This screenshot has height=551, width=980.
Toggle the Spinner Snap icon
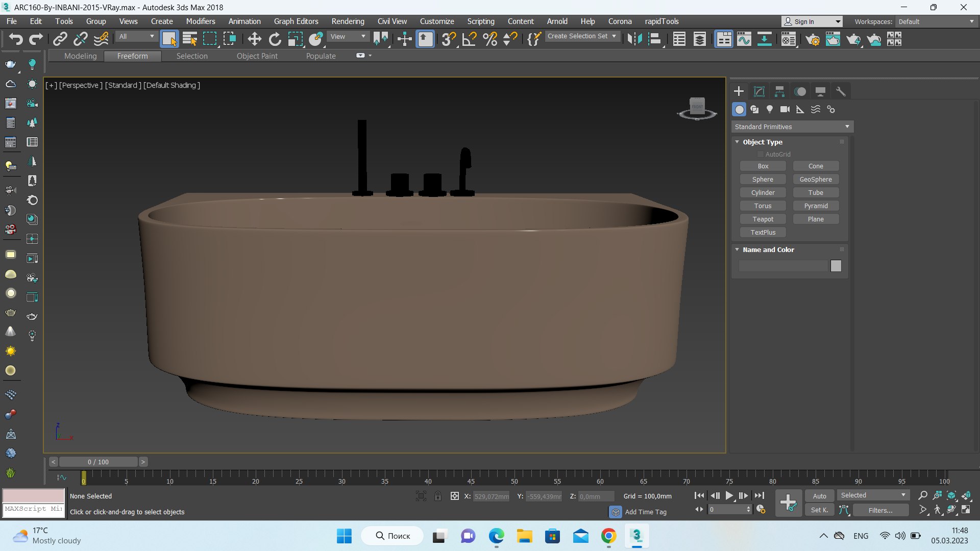(x=510, y=39)
